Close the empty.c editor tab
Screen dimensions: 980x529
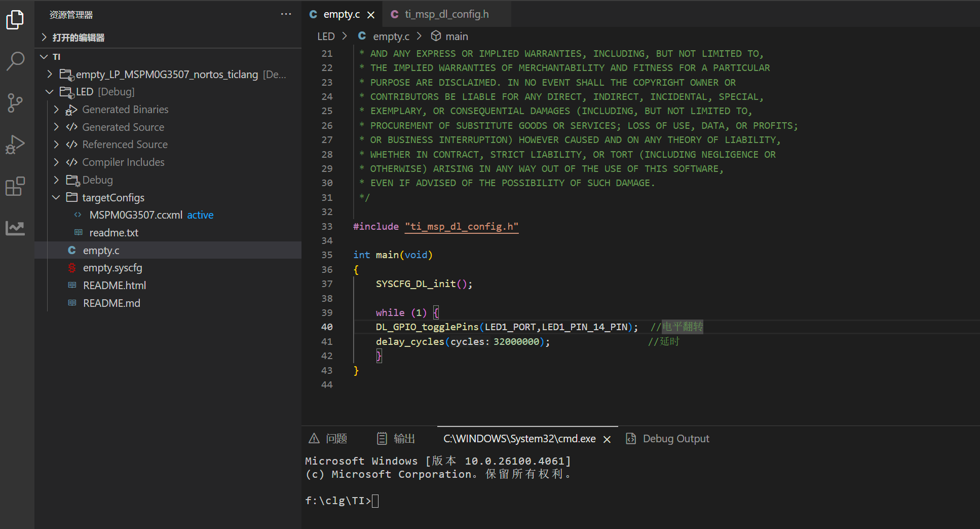tap(371, 15)
